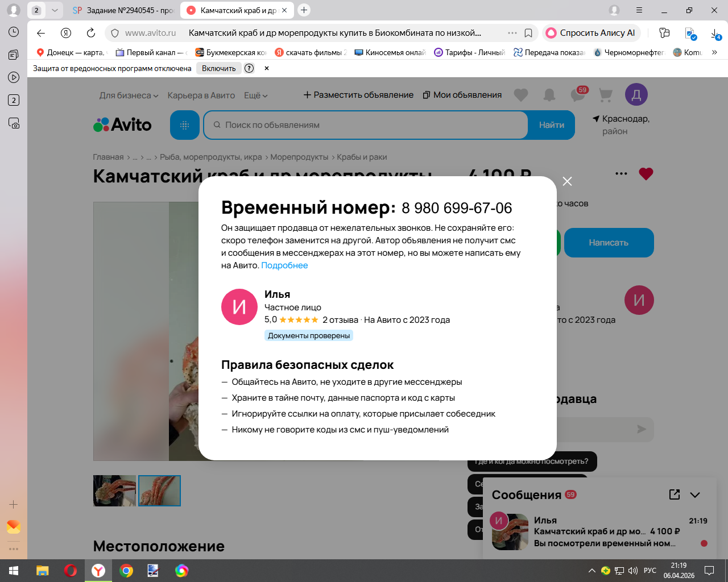Enable malware protection via Включить
This screenshot has height=582, width=728.
pos(218,68)
